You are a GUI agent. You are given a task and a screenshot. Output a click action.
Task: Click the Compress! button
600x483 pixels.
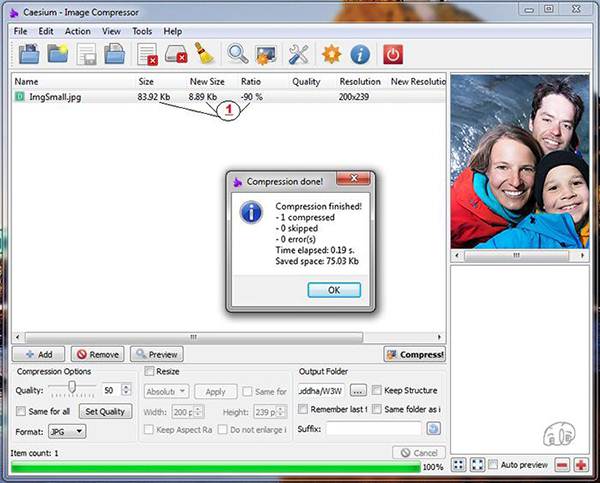415,354
